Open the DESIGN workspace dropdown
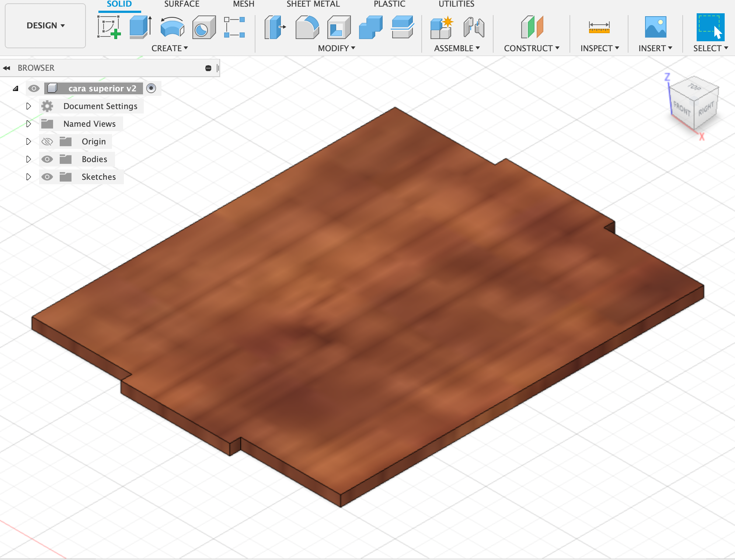The image size is (735, 560). coord(45,25)
